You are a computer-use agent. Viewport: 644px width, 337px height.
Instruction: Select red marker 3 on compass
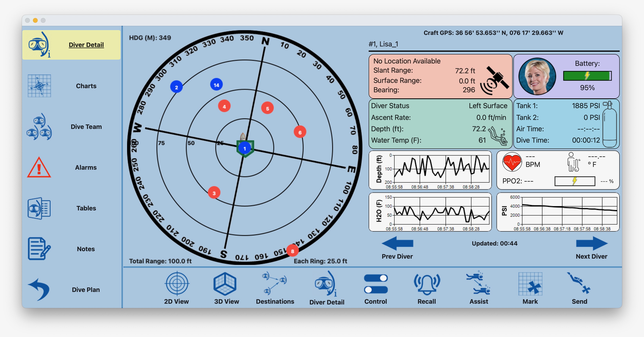pyautogui.click(x=214, y=193)
